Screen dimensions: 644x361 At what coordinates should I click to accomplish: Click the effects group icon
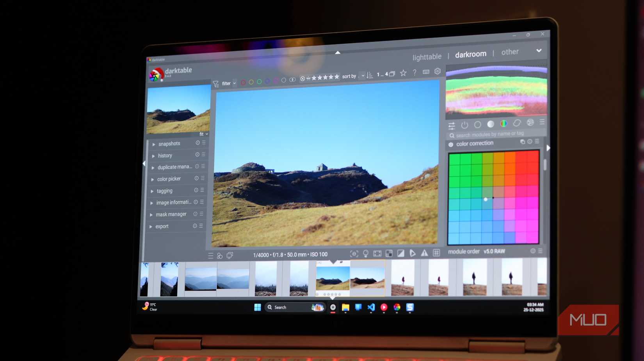(x=530, y=123)
